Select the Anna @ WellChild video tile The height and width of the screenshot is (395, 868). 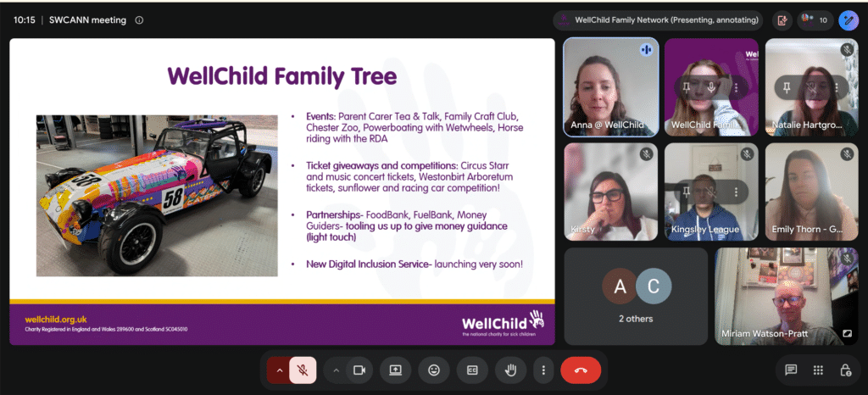611,86
